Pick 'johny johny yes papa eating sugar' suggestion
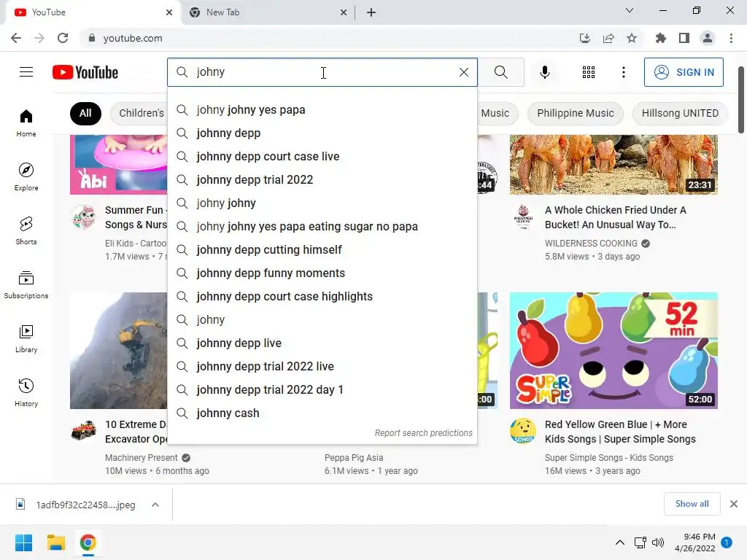Viewport: 747px width, 560px height. tap(322, 227)
